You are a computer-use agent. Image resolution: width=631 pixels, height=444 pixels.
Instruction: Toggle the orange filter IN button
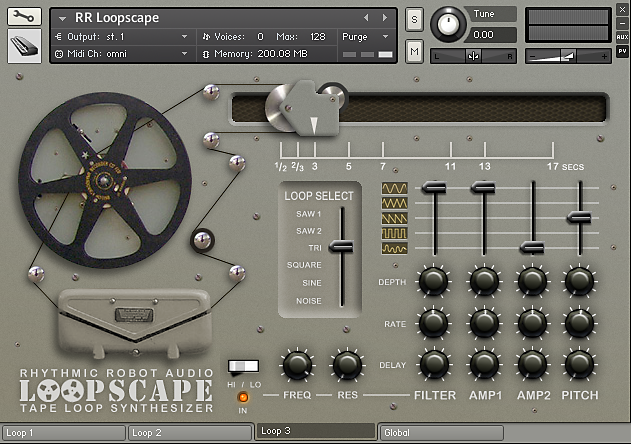click(243, 397)
